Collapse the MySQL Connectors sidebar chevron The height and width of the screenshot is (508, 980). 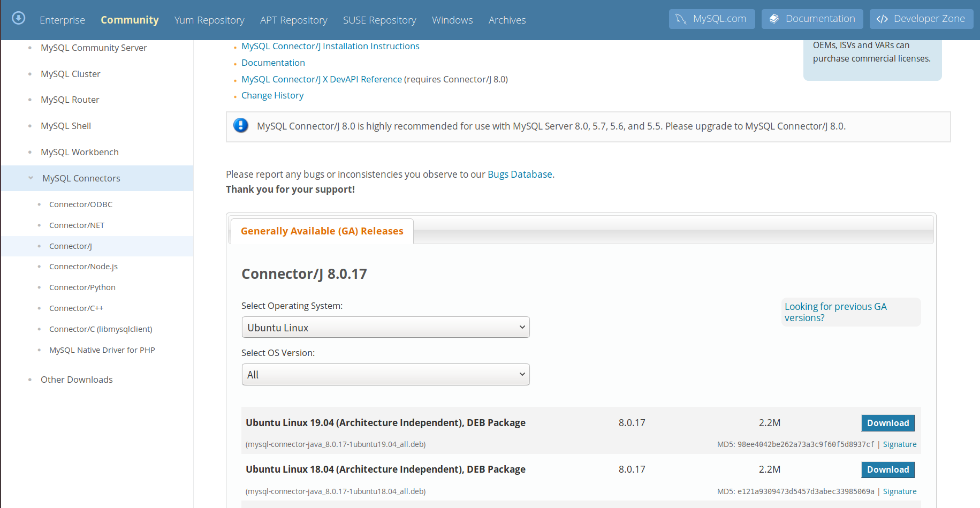click(31, 178)
